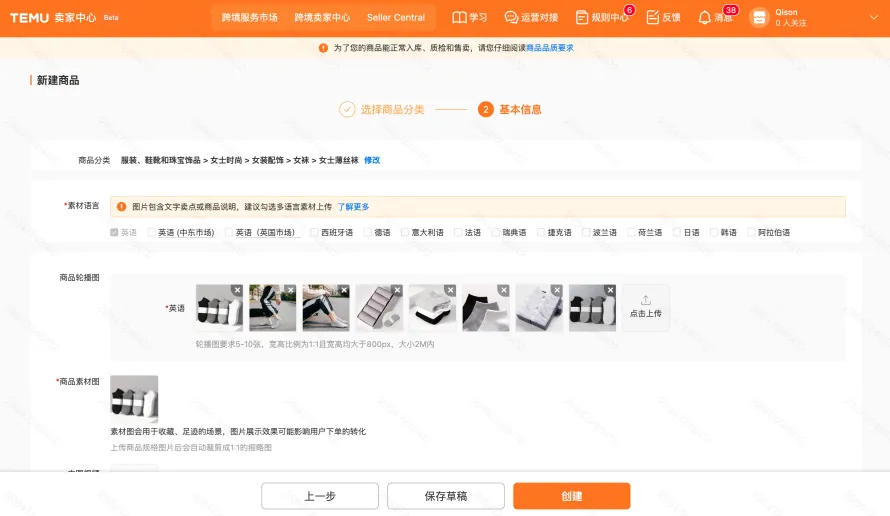Enable the 日语 checkbox
Viewport: 890px width, 516px height.
tap(677, 232)
